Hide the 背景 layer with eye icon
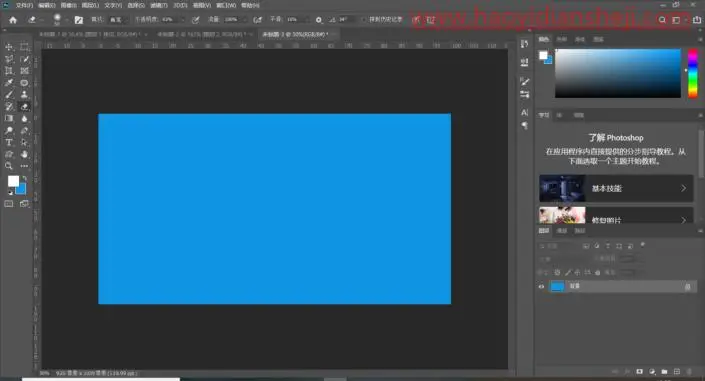Image resolution: width=705 pixels, height=381 pixels. (x=541, y=287)
